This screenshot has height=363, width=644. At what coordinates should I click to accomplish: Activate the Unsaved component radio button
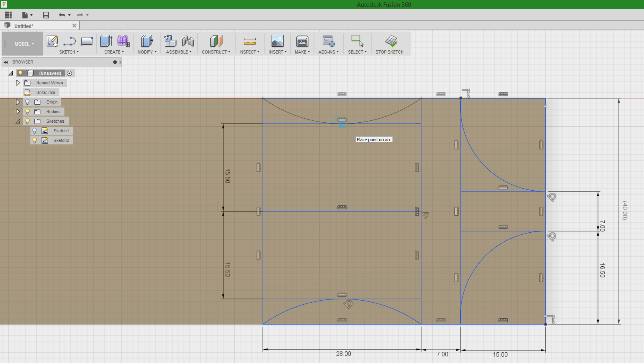70,73
